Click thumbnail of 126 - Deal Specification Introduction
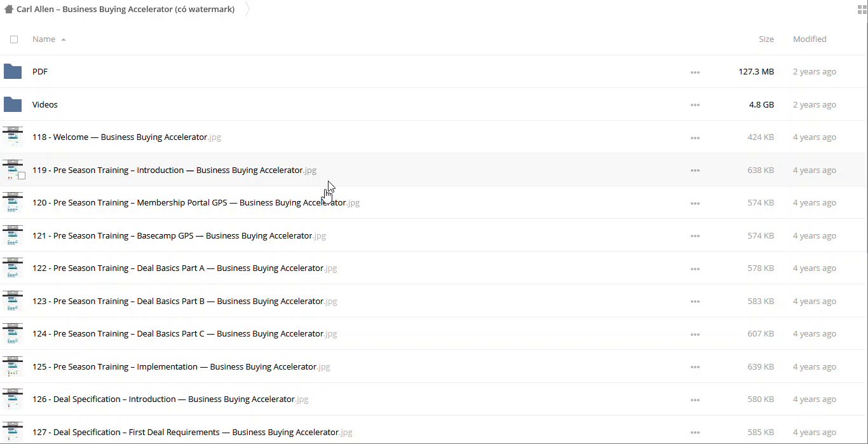 pyautogui.click(x=13, y=399)
